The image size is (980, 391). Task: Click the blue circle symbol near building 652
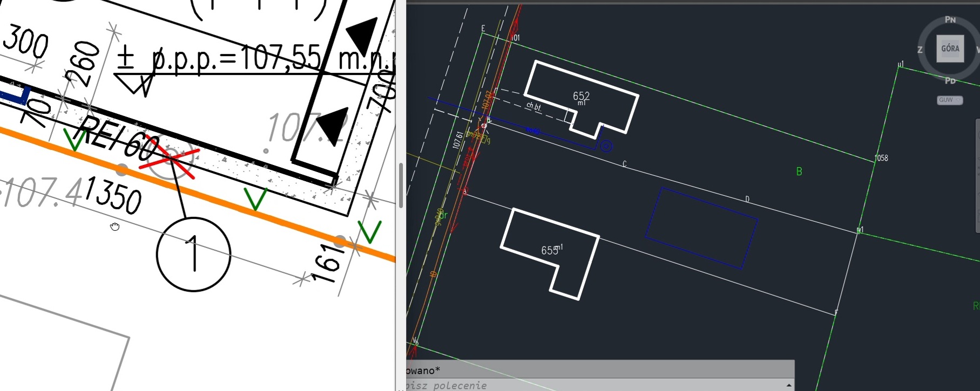point(606,146)
